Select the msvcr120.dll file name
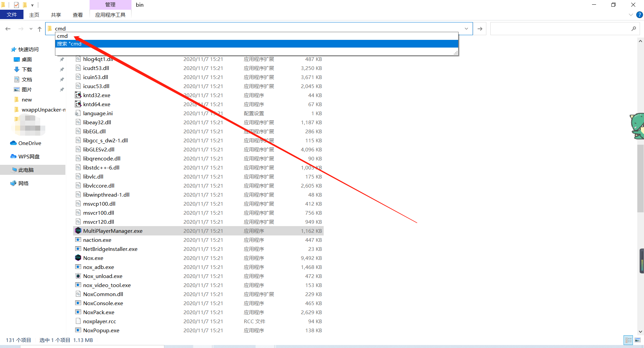Screen dimensions: 644x348 point(99,222)
